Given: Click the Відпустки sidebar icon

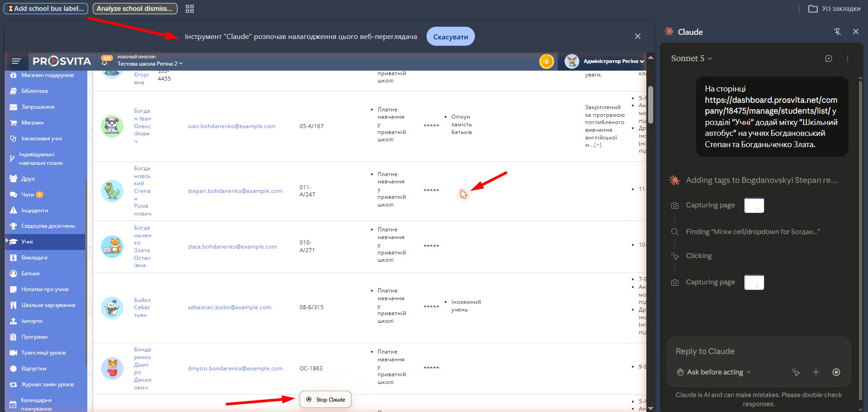Looking at the screenshot, I should coord(14,369).
